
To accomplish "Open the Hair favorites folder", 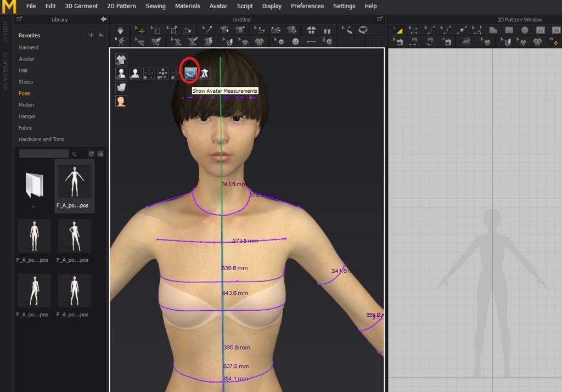I will coord(23,70).
